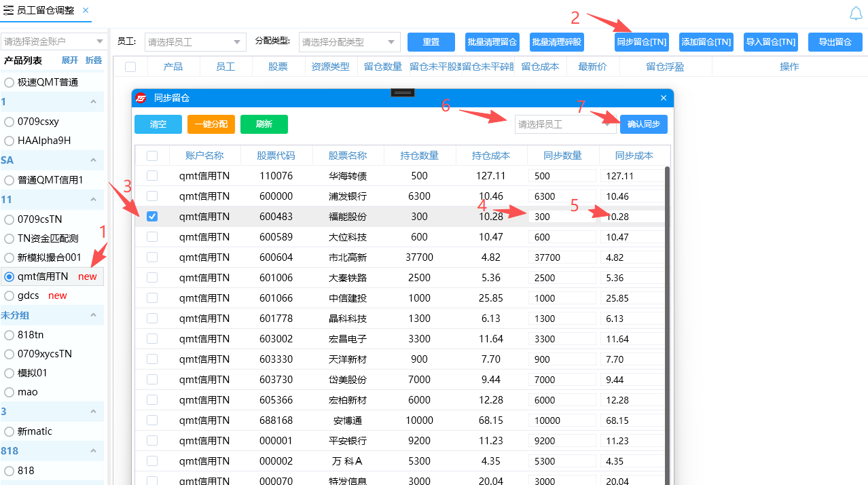Click the 批量清理留仓 button
868x485 pixels.
pos(492,42)
